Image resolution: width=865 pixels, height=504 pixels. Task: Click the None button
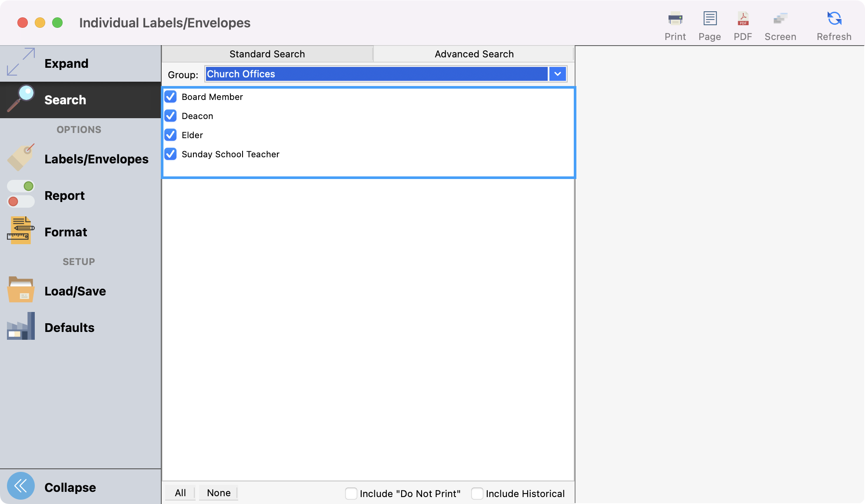pos(219,493)
